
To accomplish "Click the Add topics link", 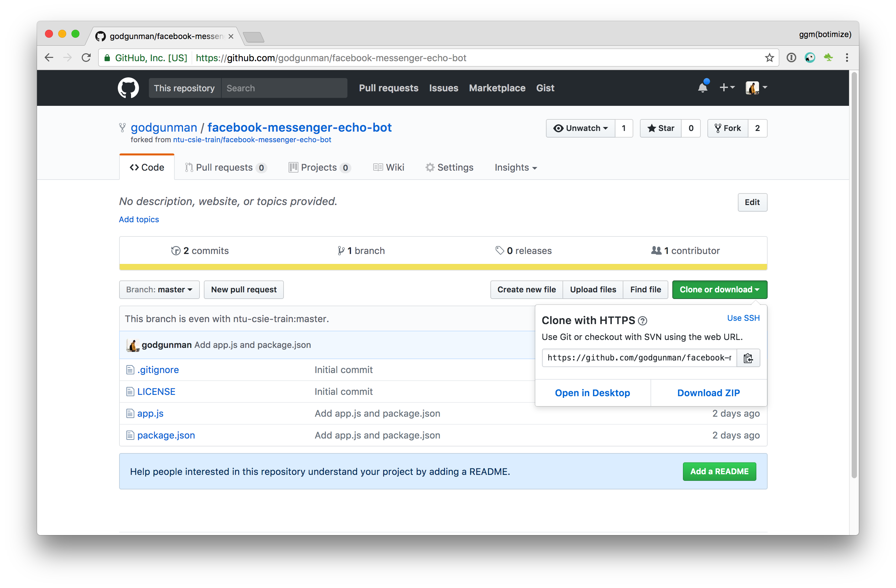I will [139, 219].
